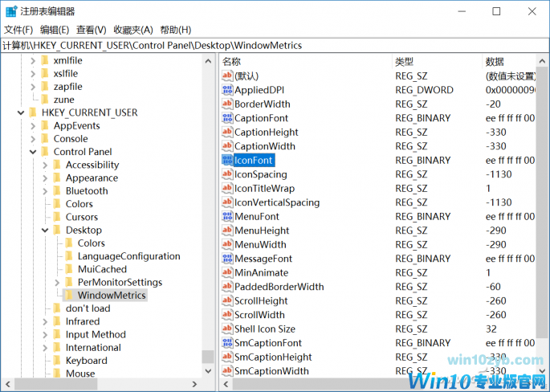Image resolution: width=550 pixels, height=392 pixels.
Task: Click the string icon of the (默认) value
Action: (x=227, y=76)
